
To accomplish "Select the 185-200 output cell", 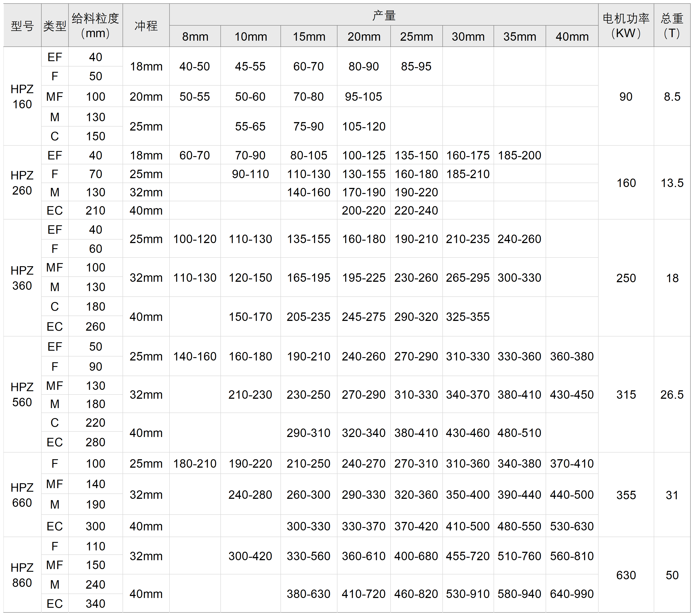I will [x=519, y=155].
